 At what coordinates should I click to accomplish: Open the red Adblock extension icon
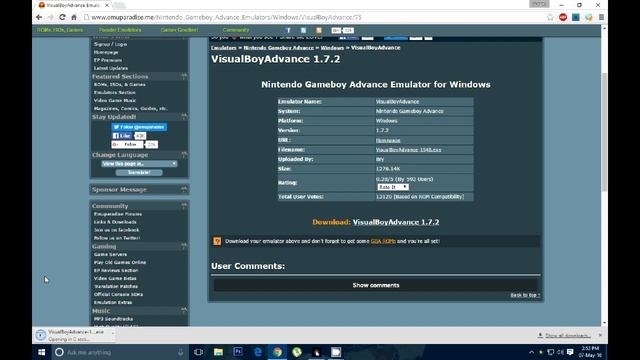pos(563,17)
